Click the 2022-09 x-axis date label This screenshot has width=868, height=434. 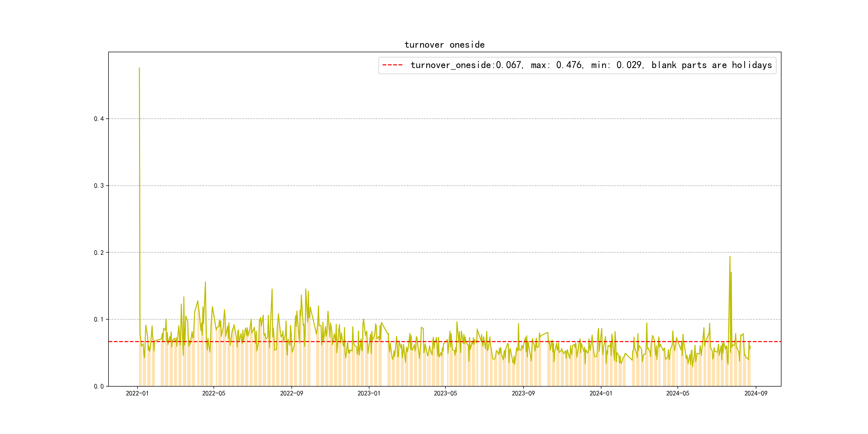[291, 394]
